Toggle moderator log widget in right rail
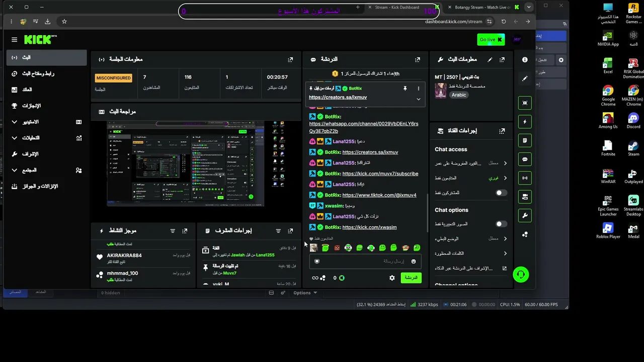 click(525, 140)
